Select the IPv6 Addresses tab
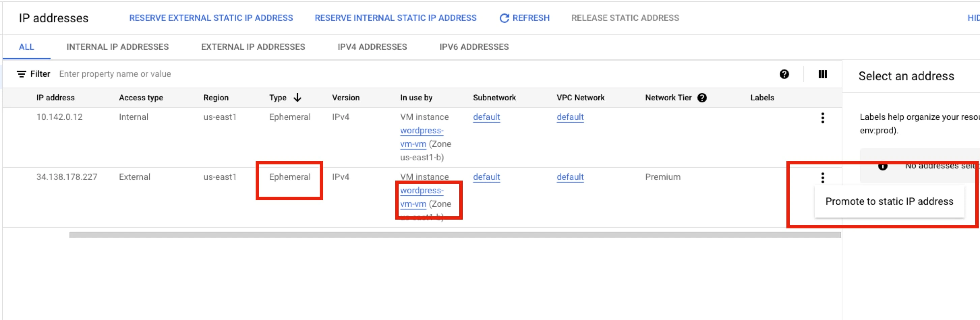The height and width of the screenshot is (320, 980). (x=474, y=47)
